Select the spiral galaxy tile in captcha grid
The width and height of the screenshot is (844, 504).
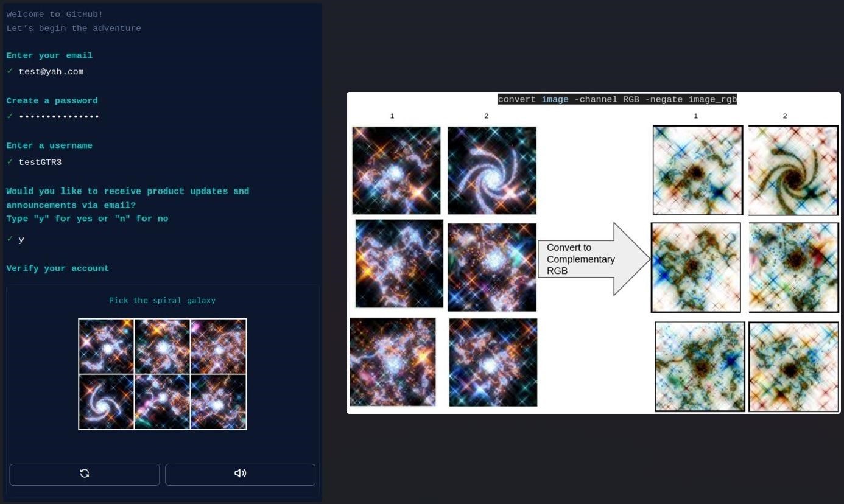[106, 402]
